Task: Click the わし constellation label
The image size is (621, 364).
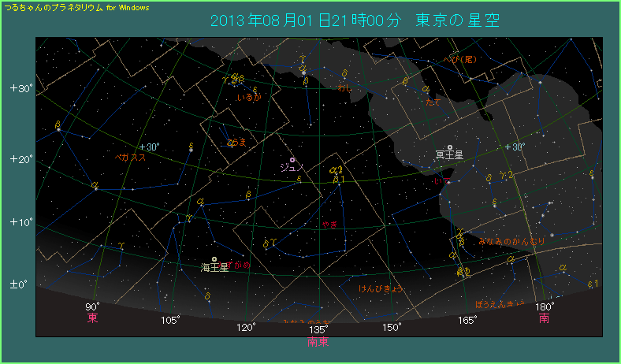Action: tap(344, 89)
